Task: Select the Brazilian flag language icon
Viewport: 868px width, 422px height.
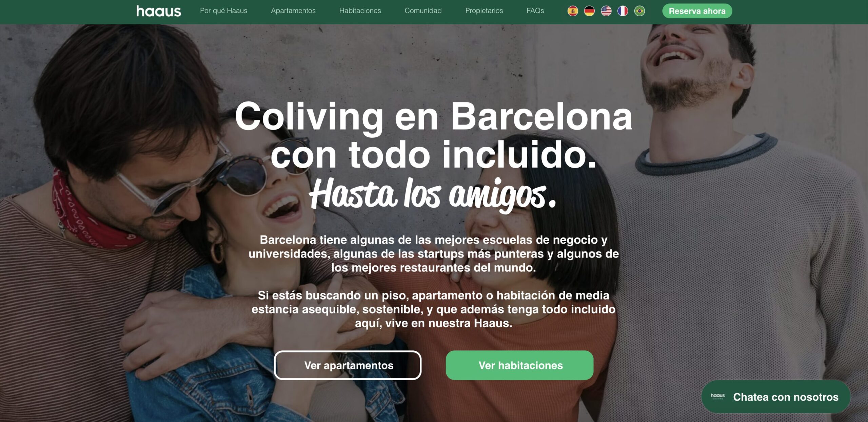Action: (639, 11)
